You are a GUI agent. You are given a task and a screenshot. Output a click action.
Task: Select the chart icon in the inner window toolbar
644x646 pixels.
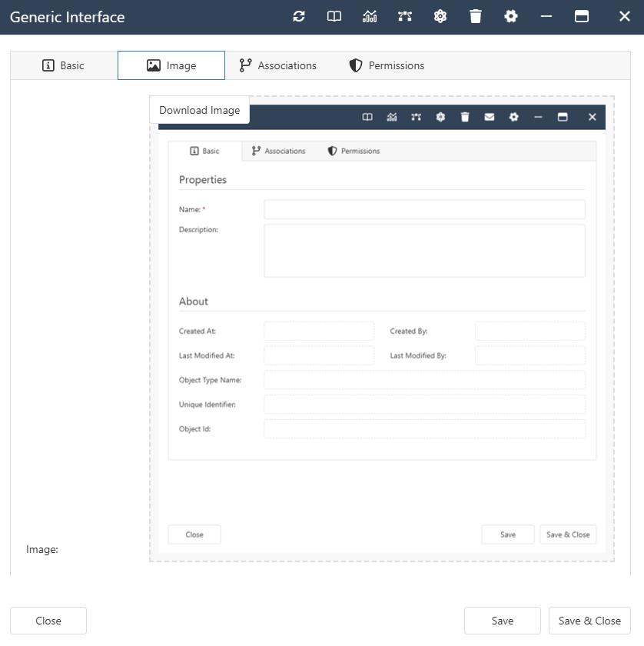point(392,117)
